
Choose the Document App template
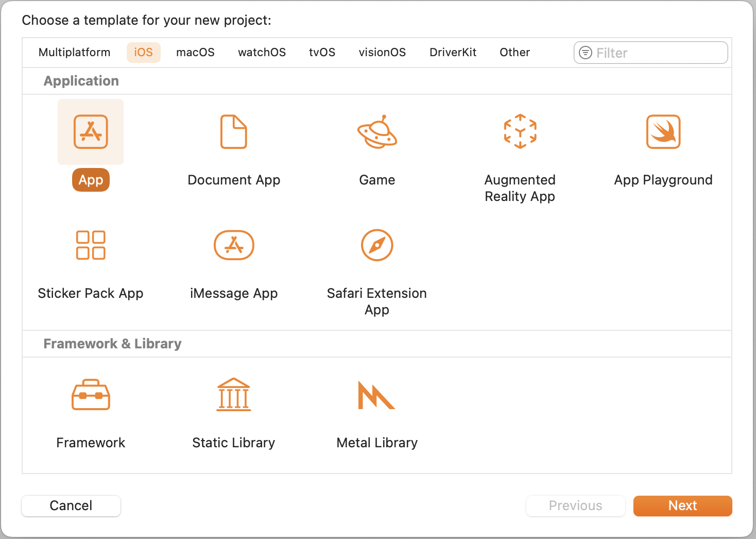coord(234,132)
